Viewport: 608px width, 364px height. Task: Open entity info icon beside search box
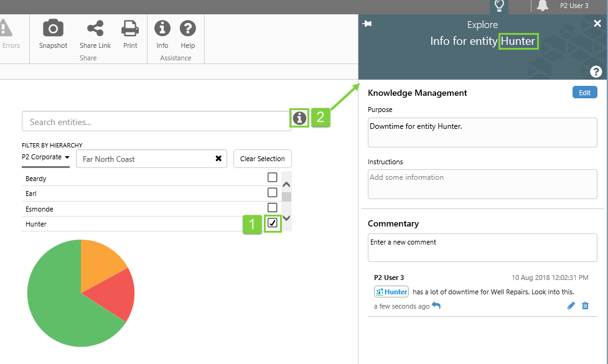click(299, 118)
